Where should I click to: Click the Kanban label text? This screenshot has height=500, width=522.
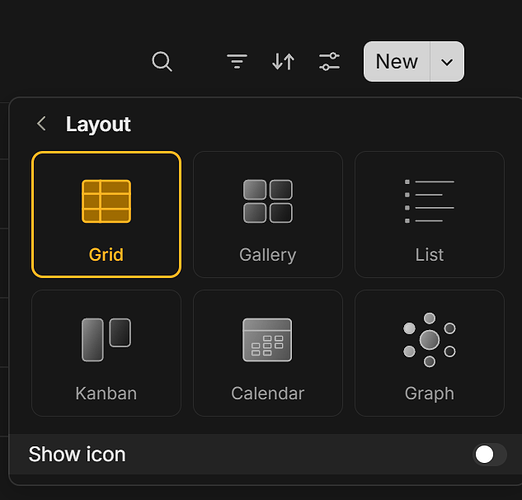[x=106, y=393]
